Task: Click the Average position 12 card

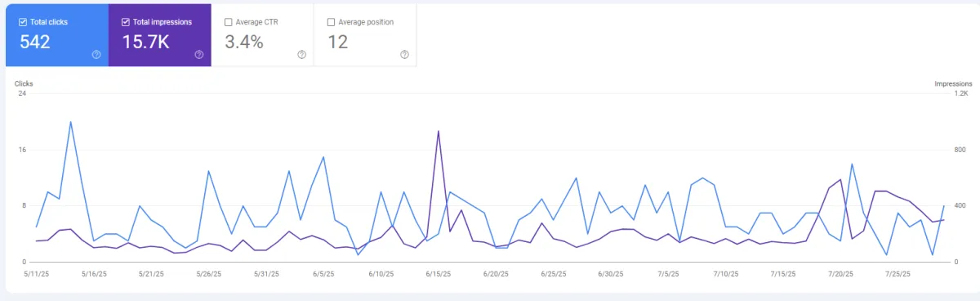Action: [x=365, y=35]
